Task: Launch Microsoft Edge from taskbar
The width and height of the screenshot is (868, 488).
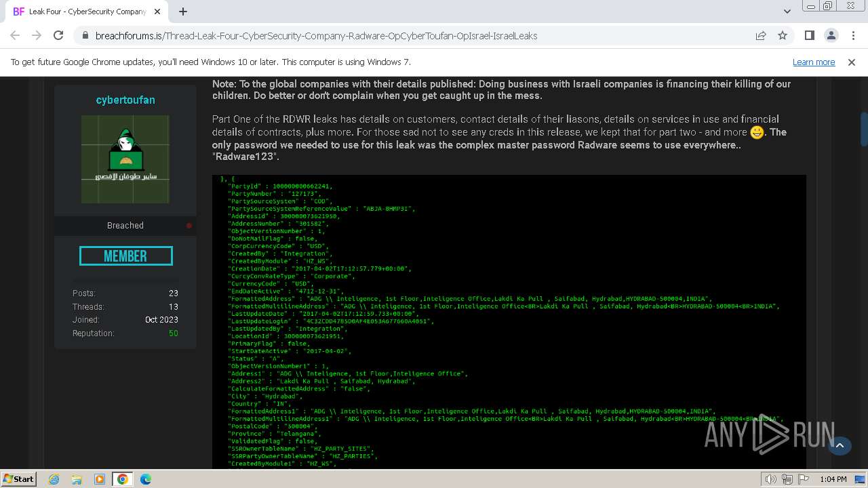Action: click(x=146, y=479)
